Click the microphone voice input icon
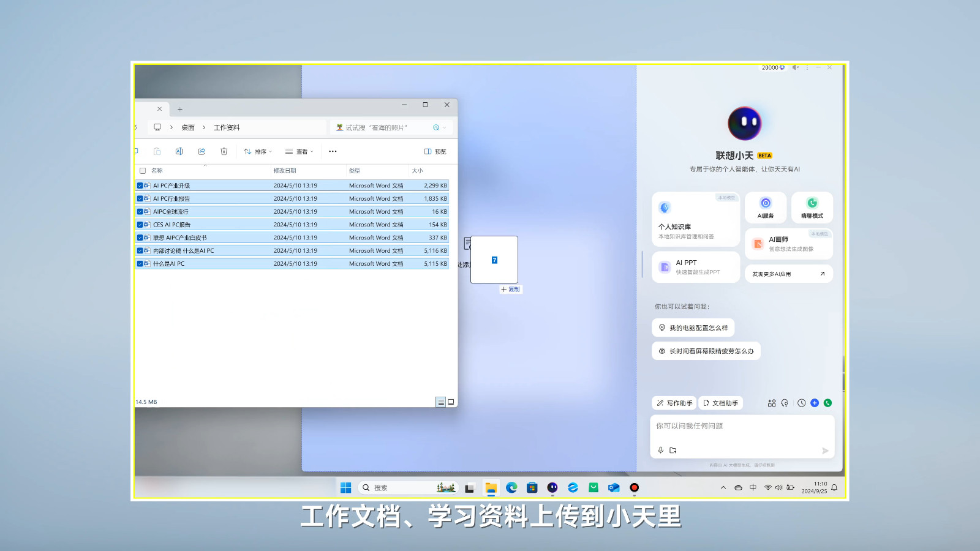Image resolution: width=980 pixels, height=551 pixels. (660, 450)
